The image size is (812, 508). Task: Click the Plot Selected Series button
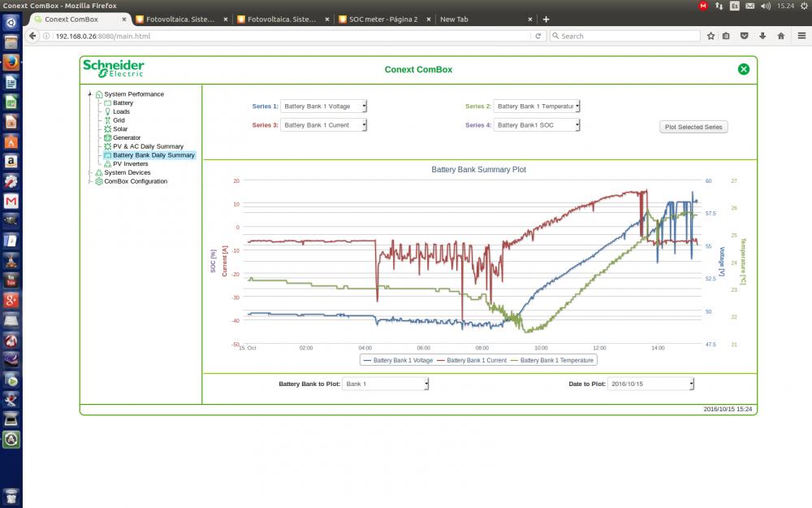693,127
